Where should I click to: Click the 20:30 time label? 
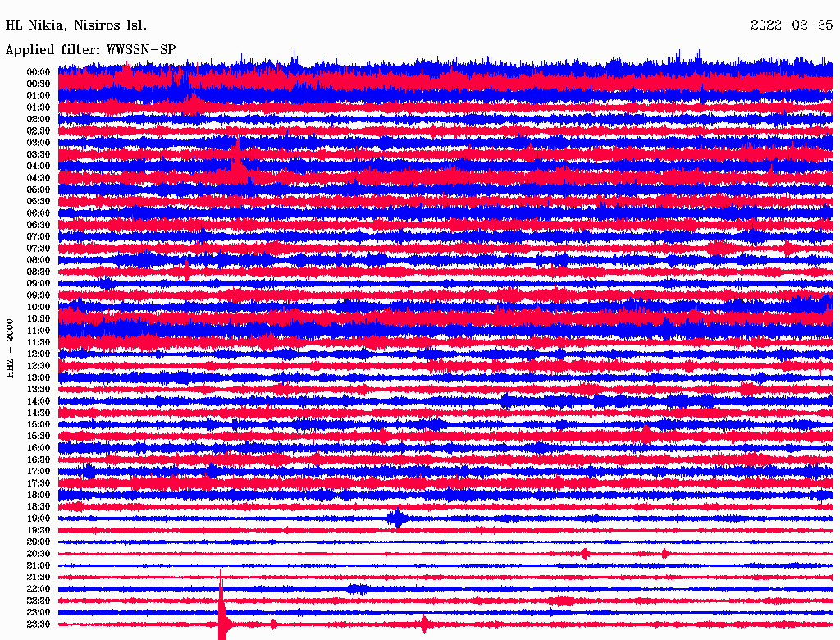click(x=39, y=554)
